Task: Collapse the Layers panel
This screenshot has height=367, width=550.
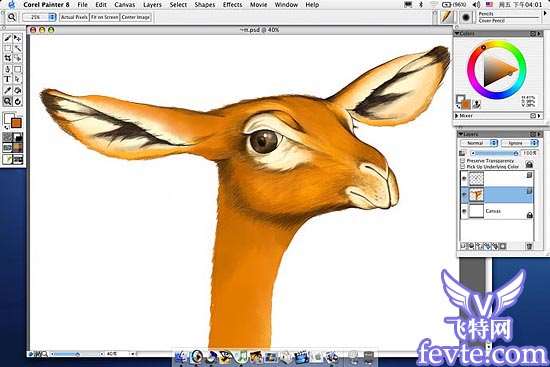Action: (461, 134)
